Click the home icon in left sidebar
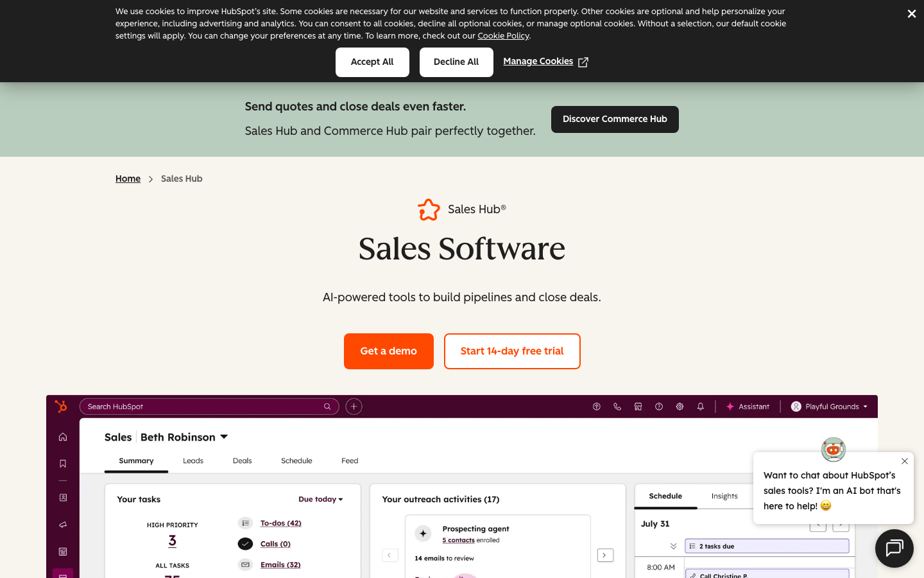The width and height of the screenshot is (924, 578). tap(63, 437)
